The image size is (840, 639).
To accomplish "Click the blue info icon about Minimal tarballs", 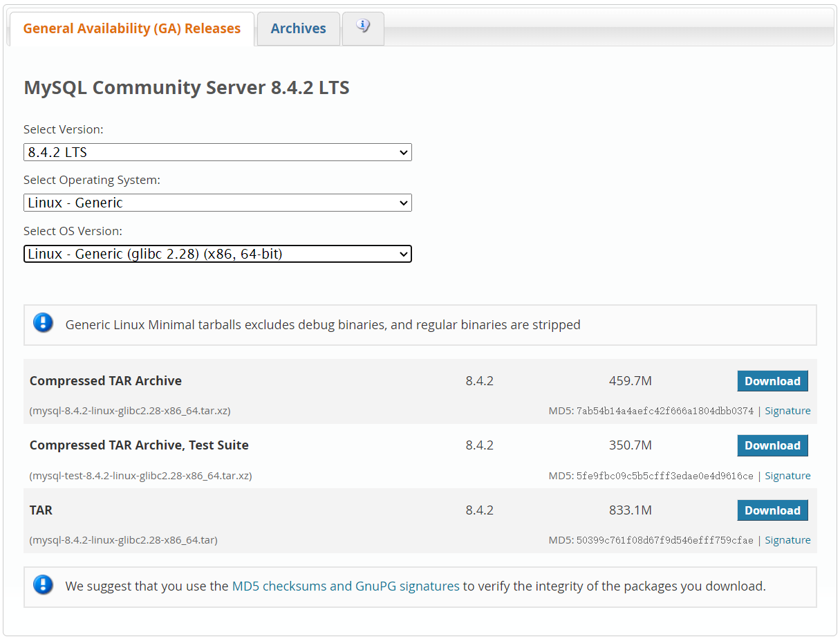I will 43,322.
